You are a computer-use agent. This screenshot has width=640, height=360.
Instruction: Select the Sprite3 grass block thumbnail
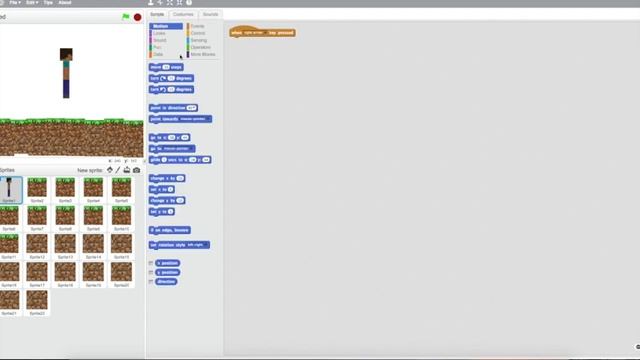(65, 190)
